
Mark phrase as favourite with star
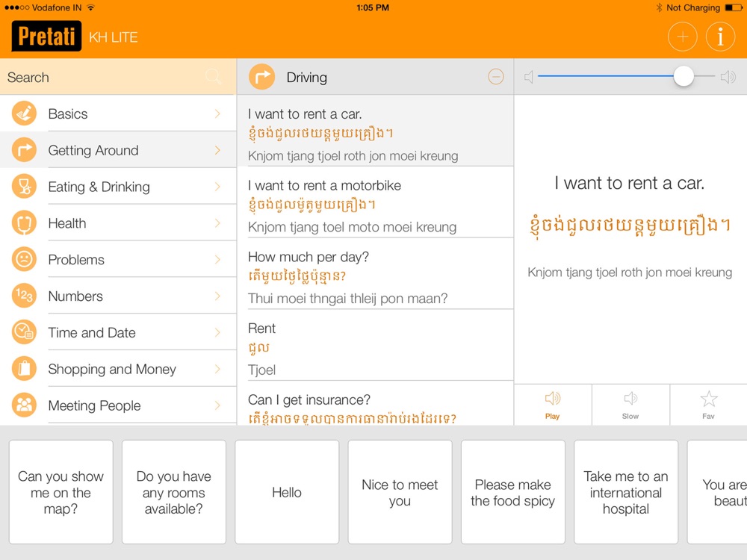tap(708, 405)
